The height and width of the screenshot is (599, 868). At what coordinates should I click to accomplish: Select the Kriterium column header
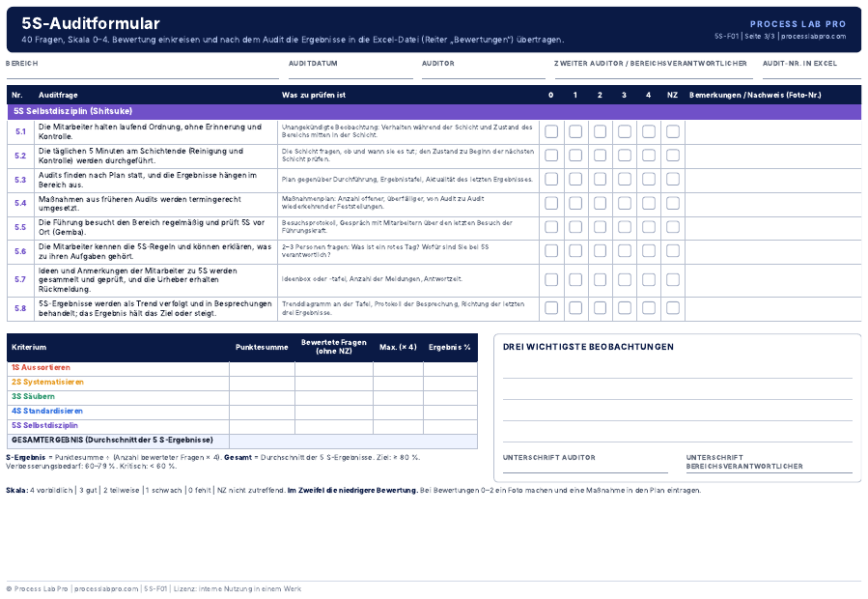(x=29, y=348)
